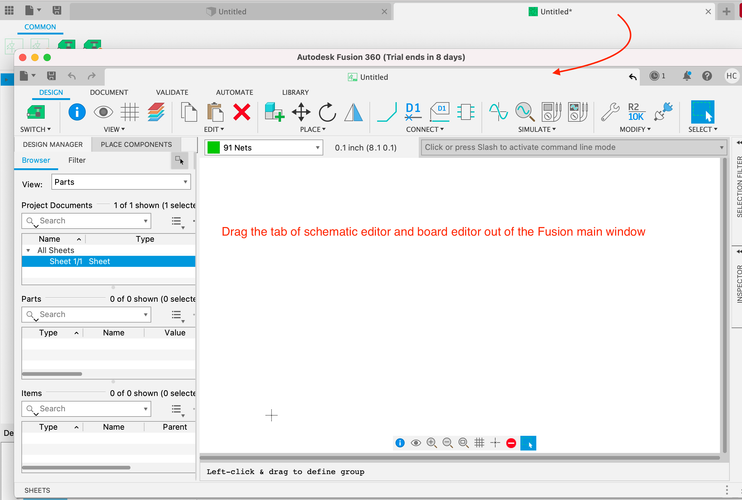Select the Move tool with four arrows
Screen dimensions: 742x500
coord(301,112)
